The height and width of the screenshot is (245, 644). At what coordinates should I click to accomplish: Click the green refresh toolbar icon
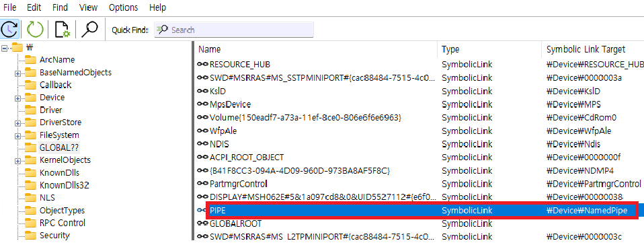[35, 30]
